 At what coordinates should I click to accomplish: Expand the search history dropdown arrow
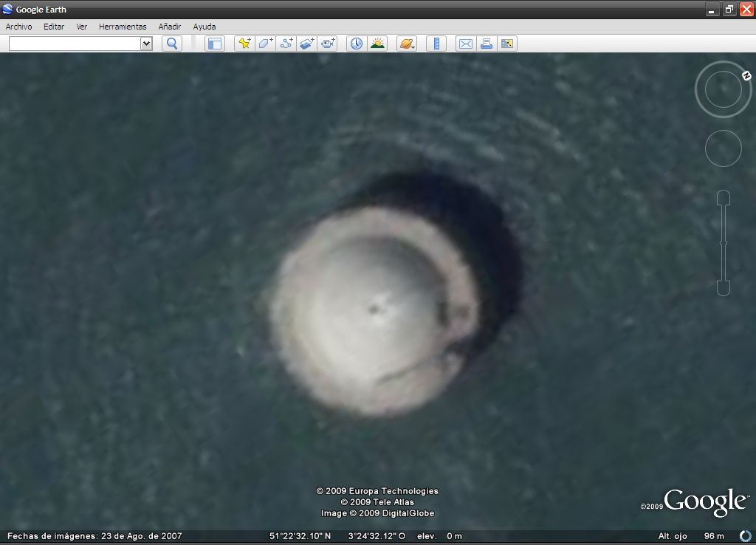147,44
